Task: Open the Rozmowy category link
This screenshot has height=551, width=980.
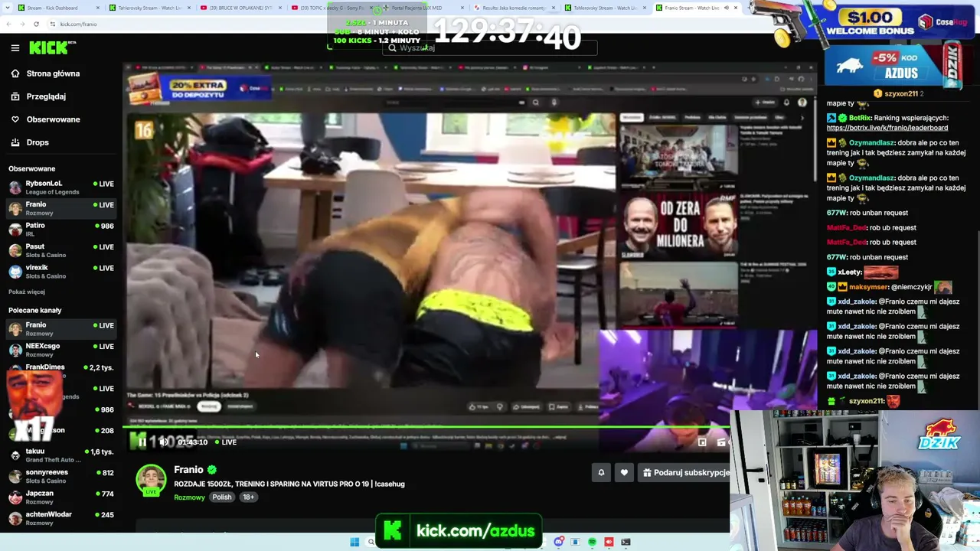Action: (189, 497)
